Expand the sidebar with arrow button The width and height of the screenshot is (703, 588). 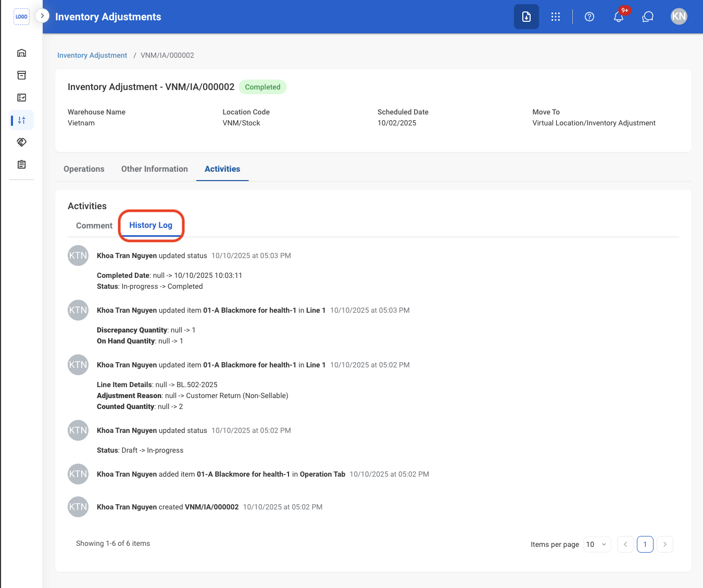click(42, 16)
